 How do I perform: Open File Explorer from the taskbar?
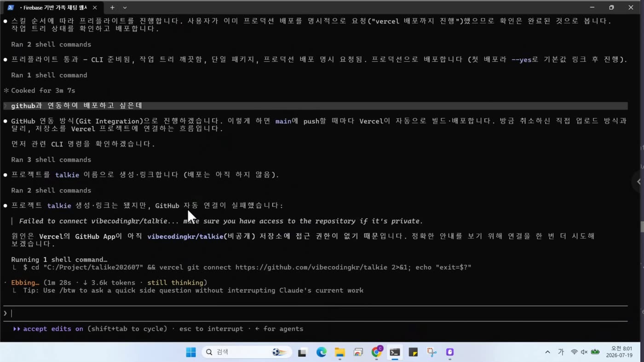coord(339,352)
